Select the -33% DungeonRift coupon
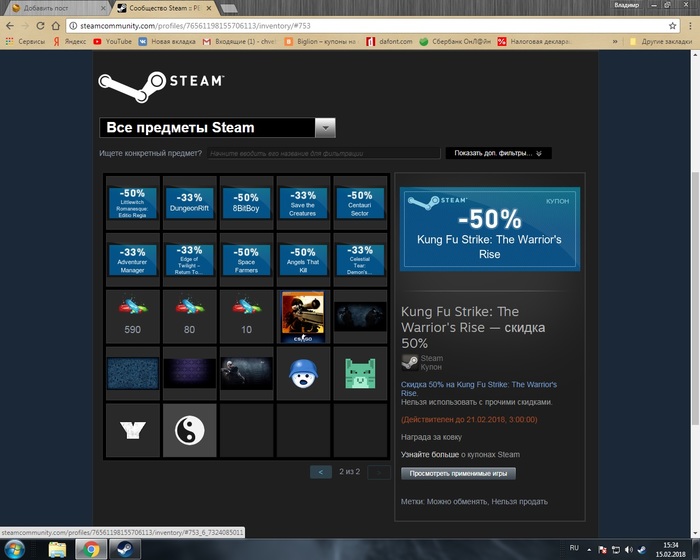 pos(189,203)
